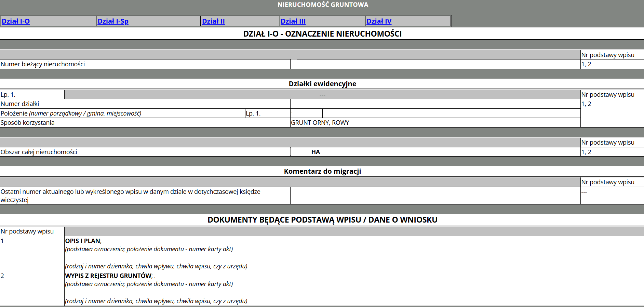
Task: Click the DOKUMENTY BĘDĄCE PODSTAWĄ WPISU heading
Action: coord(322,220)
